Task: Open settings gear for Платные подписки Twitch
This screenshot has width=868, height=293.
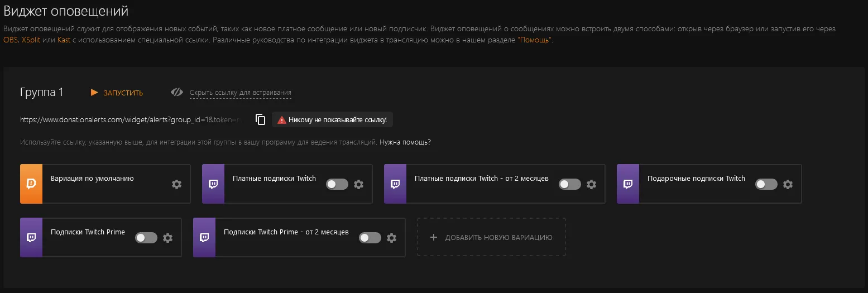Action: point(359,184)
